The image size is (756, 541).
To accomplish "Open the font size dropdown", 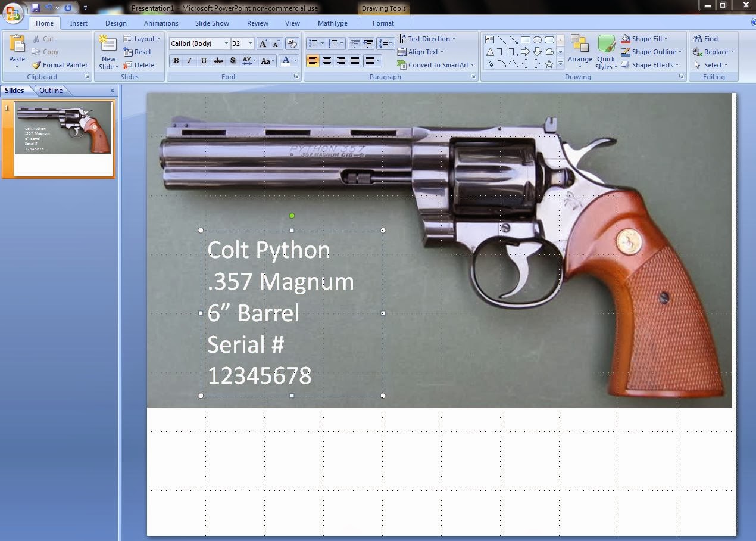I will coord(250,43).
